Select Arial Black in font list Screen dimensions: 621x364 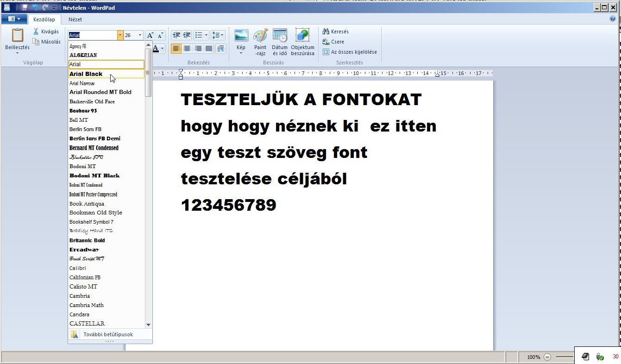[x=106, y=74]
